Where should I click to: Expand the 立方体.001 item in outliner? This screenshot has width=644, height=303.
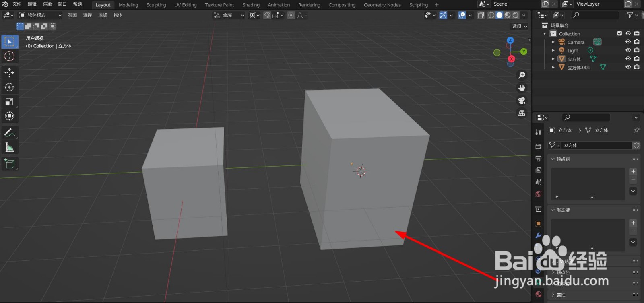pyautogui.click(x=553, y=68)
